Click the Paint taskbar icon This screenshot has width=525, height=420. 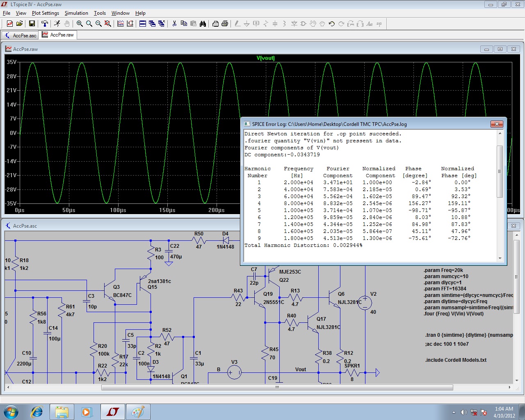coord(138,412)
